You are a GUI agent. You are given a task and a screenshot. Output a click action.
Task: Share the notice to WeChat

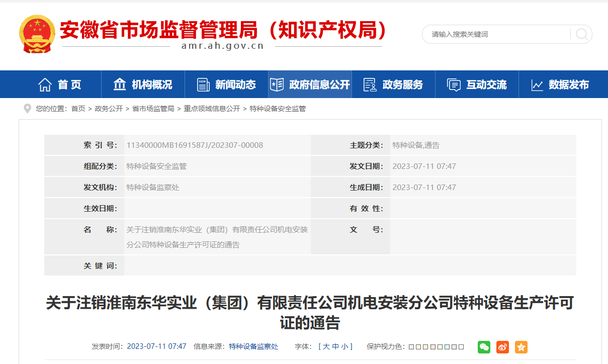[484, 347]
